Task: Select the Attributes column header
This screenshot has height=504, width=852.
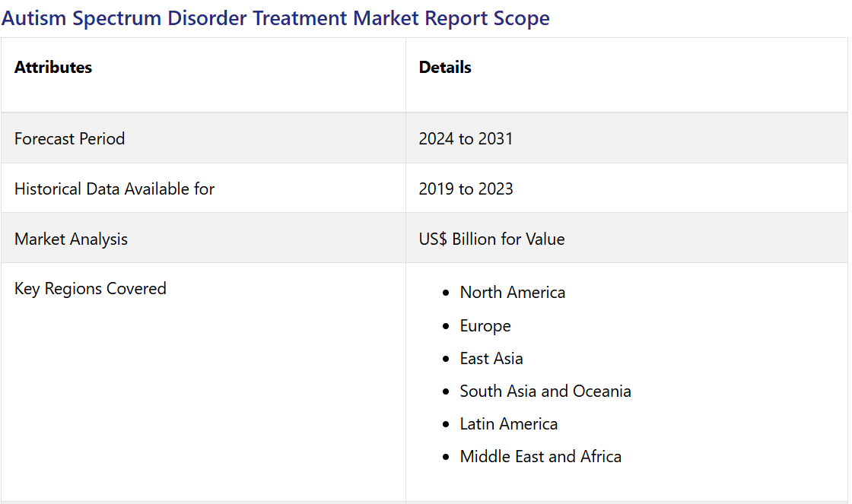Action: (x=53, y=68)
